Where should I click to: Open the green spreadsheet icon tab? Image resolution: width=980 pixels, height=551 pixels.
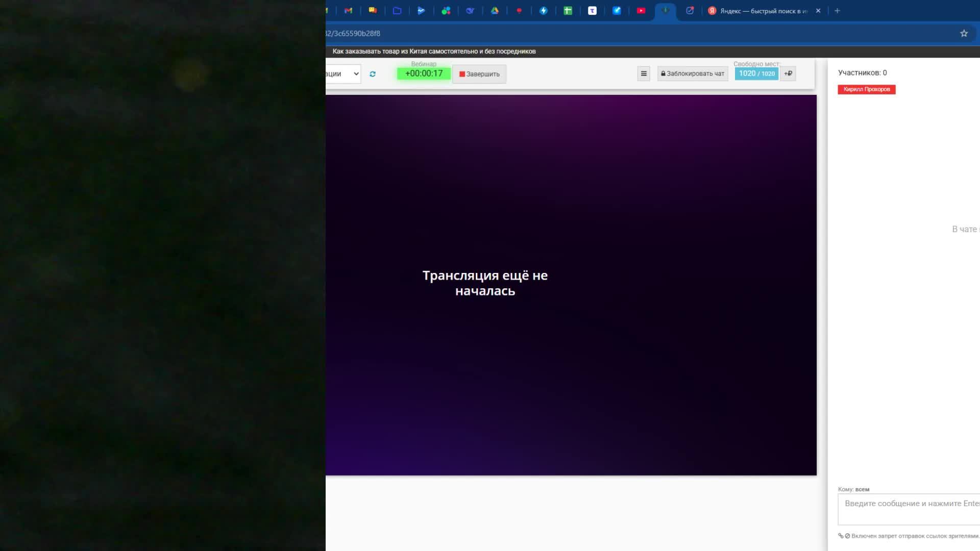(x=568, y=11)
